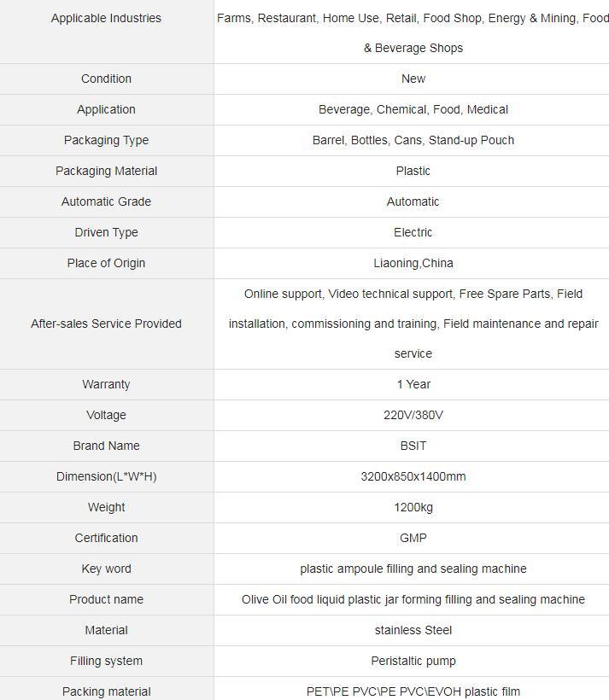609x700 pixels.
Task: Click the "stainless Steel" material value
Action: tap(413, 630)
